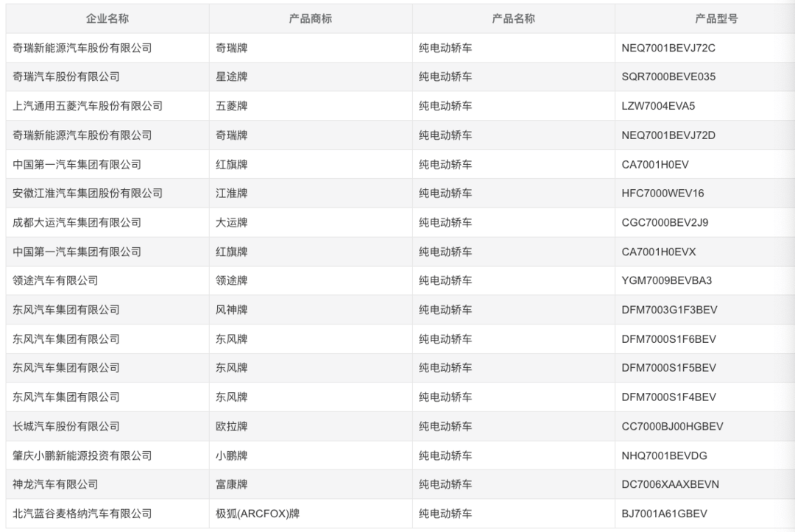Click 纯电动轿车 in the BJ7001A61GBEV row
This screenshot has height=532, width=795.
(x=445, y=514)
